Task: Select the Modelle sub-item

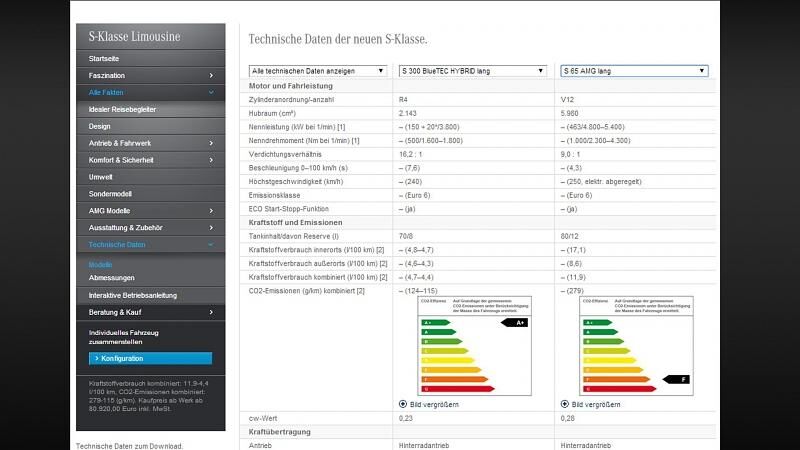Action: click(x=101, y=265)
